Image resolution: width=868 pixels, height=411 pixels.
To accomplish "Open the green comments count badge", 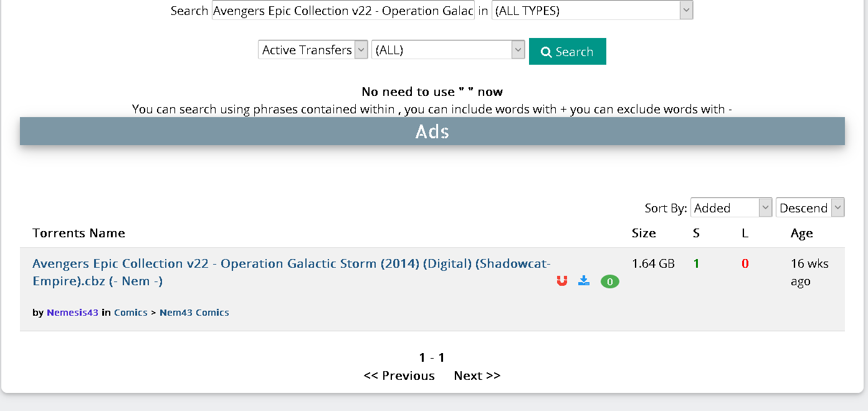I will tap(610, 282).
